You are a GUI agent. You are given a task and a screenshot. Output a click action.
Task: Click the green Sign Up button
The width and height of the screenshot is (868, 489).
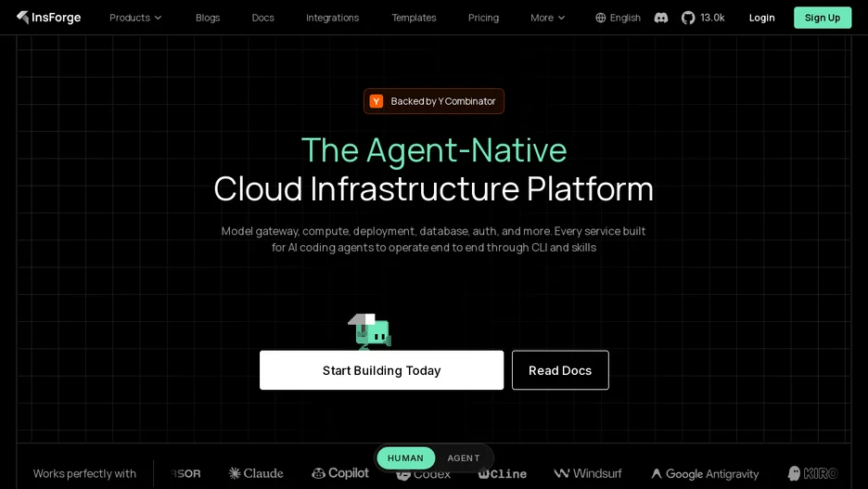tap(823, 18)
